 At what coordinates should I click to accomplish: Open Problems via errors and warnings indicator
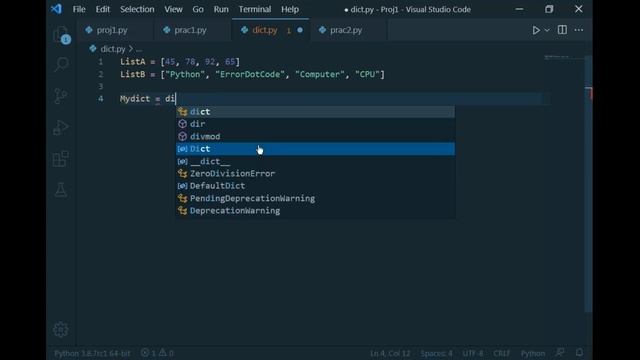[x=157, y=353]
